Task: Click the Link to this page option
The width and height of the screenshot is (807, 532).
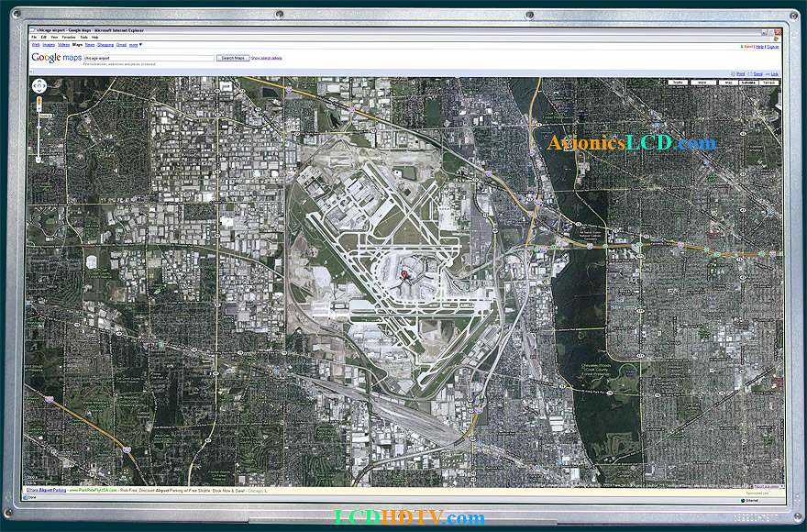Action: [774, 73]
